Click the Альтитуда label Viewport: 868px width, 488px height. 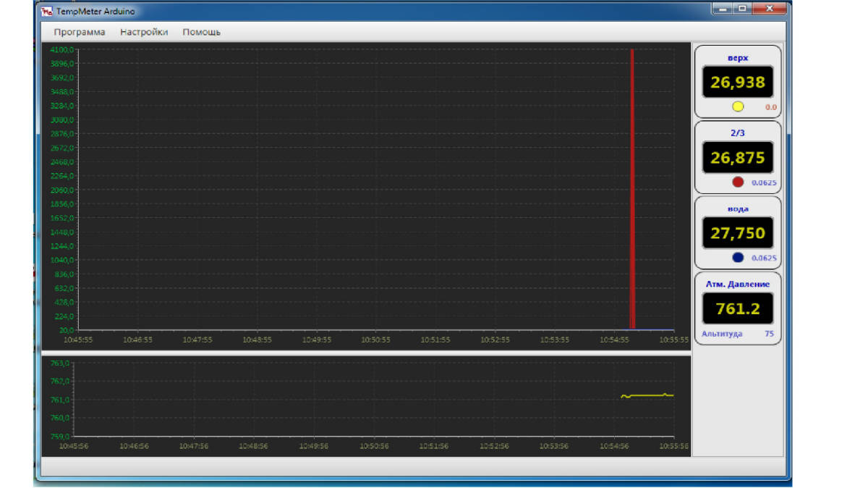coord(722,334)
